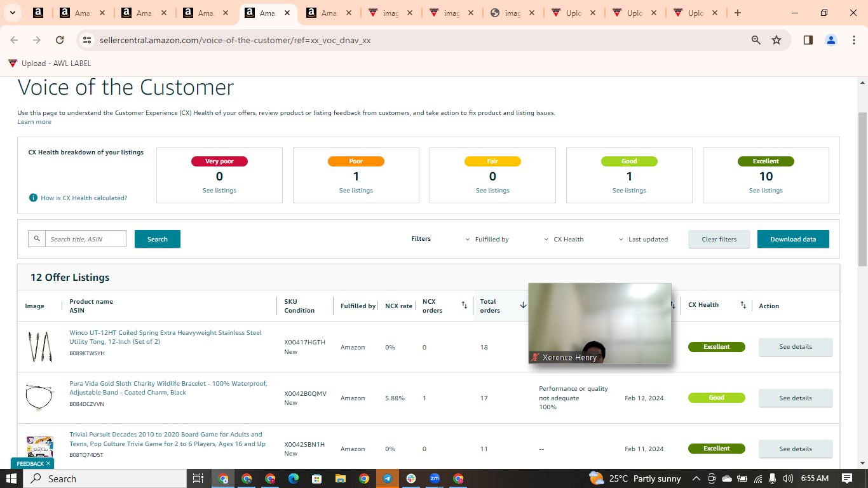868x488 pixels.
Task: Focus the Search title, ASIN field
Action: click(x=85, y=239)
